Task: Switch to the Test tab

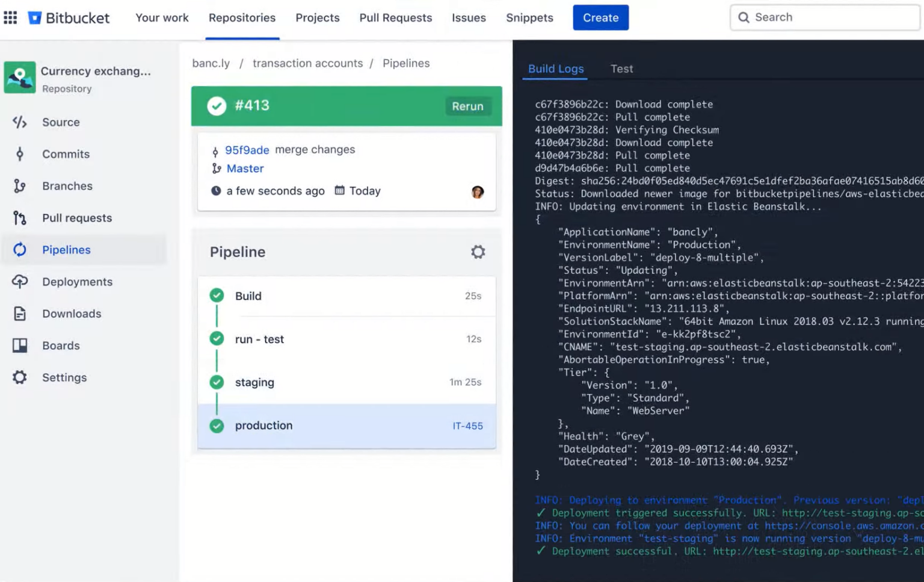Action: 621,69
